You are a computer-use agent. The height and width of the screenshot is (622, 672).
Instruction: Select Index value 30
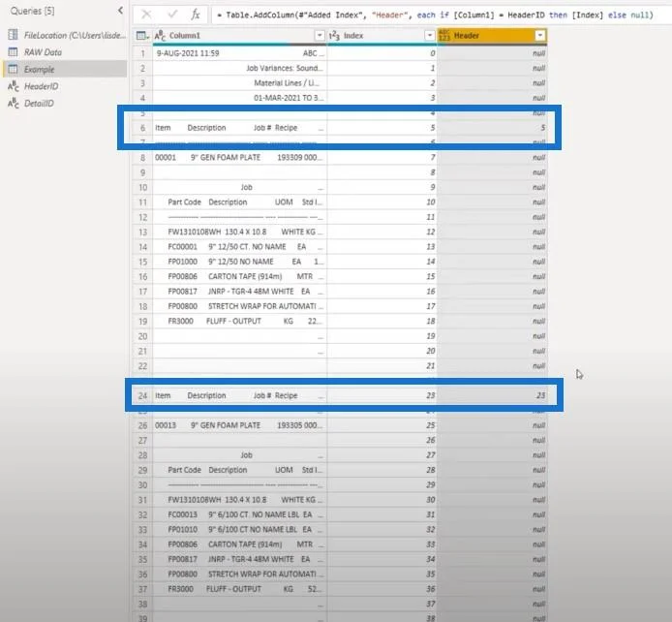(x=382, y=499)
